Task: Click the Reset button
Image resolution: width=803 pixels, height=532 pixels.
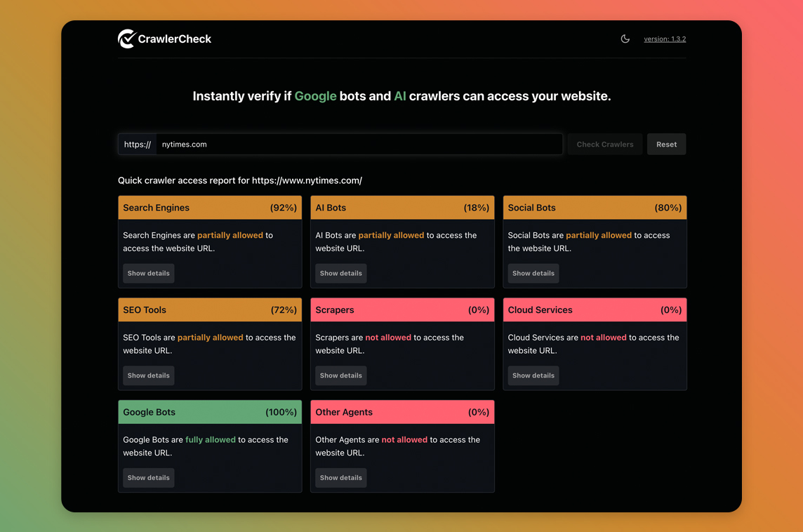Action: (666, 145)
